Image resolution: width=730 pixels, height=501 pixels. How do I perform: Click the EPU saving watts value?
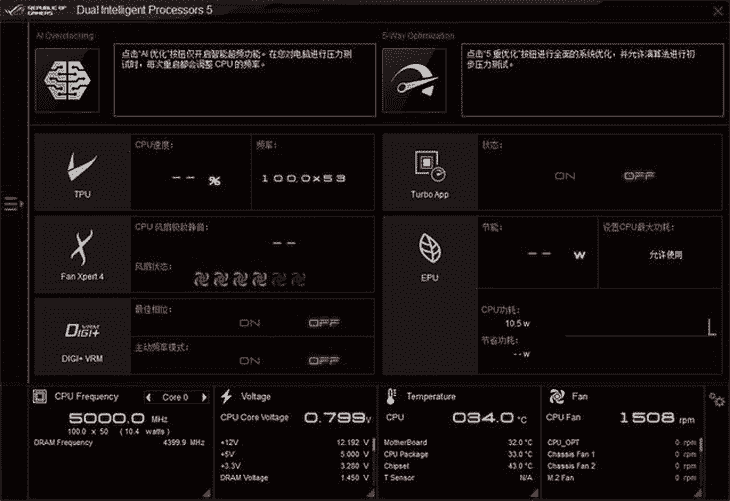pyautogui.click(x=557, y=254)
